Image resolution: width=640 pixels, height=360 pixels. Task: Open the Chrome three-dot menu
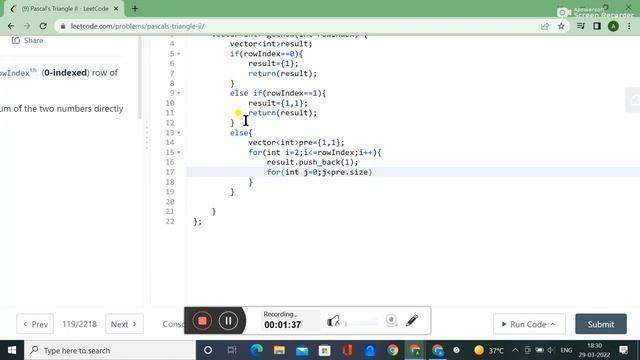pyautogui.click(x=629, y=26)
